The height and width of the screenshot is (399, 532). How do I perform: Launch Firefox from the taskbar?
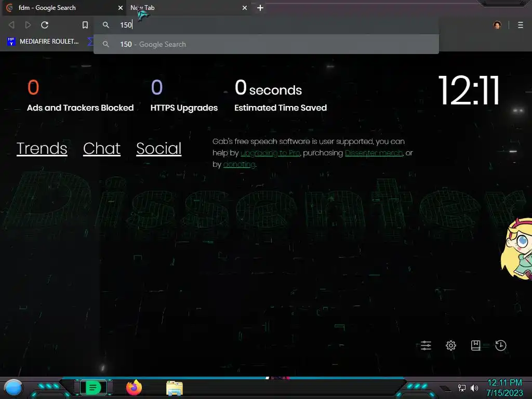point(134,388)
